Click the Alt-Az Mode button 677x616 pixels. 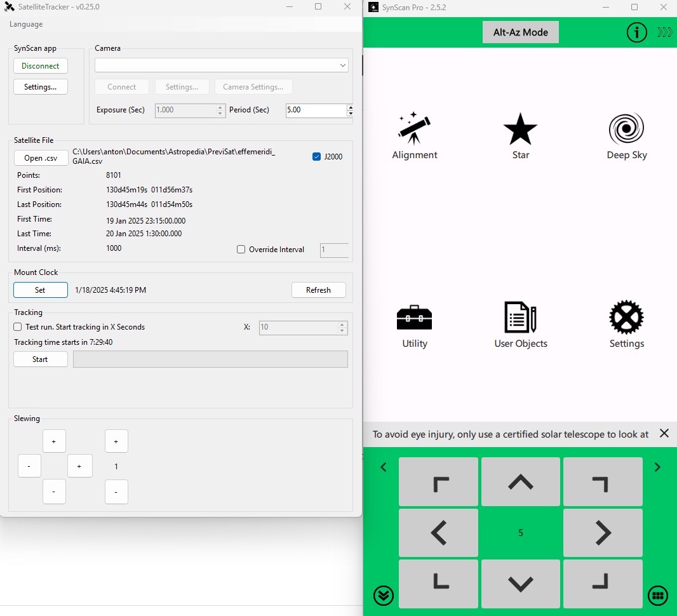pyautogui.click(x=520, y=32)
